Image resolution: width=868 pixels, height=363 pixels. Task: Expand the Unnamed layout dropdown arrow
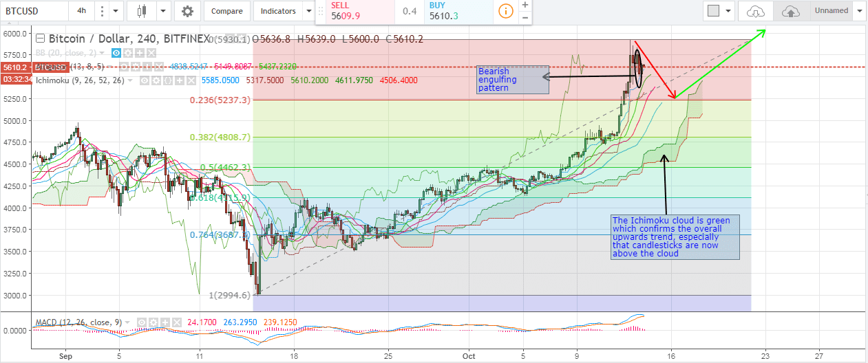click(859, 11)
